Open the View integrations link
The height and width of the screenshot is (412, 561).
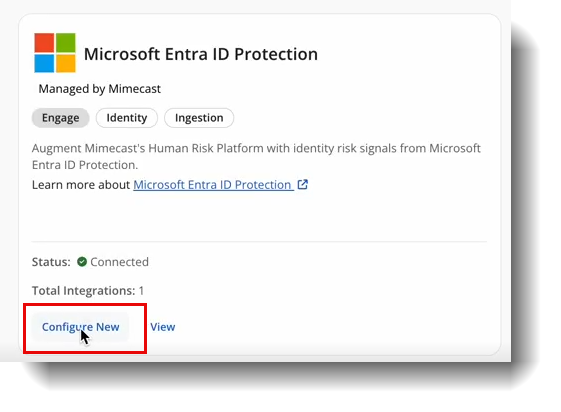[163, 327]
